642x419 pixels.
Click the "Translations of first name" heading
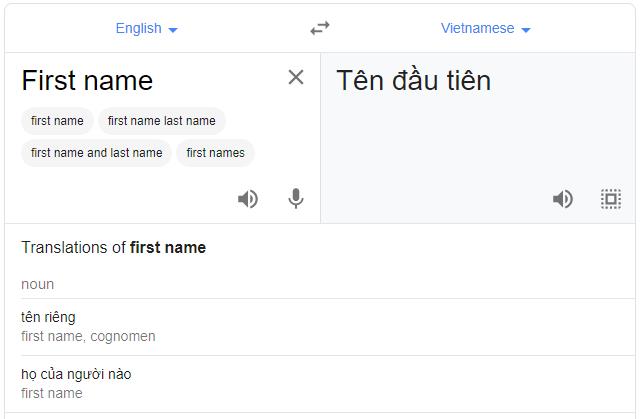click(113, 247)
